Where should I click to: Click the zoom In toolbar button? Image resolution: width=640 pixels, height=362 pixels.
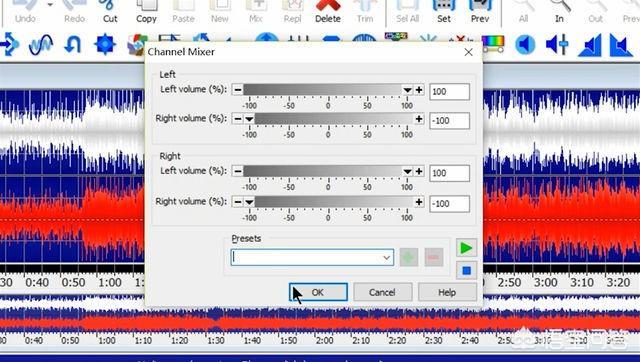(560, 12)
